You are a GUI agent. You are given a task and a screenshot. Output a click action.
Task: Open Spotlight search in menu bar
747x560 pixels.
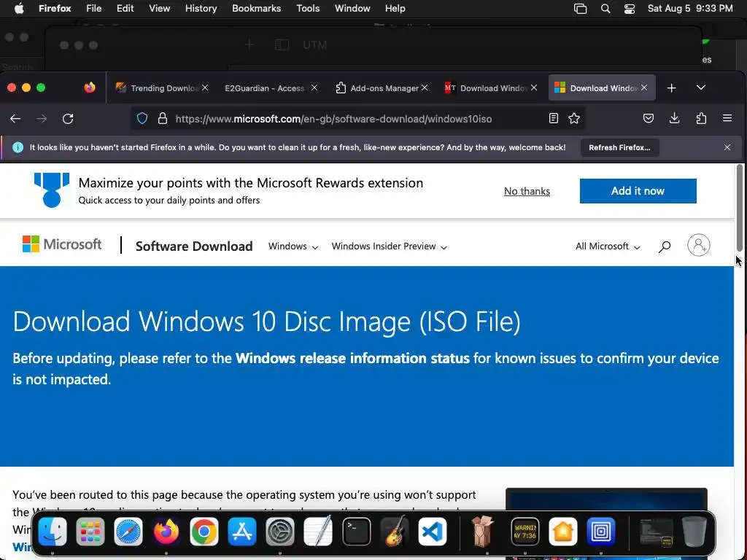click(605, 9)
